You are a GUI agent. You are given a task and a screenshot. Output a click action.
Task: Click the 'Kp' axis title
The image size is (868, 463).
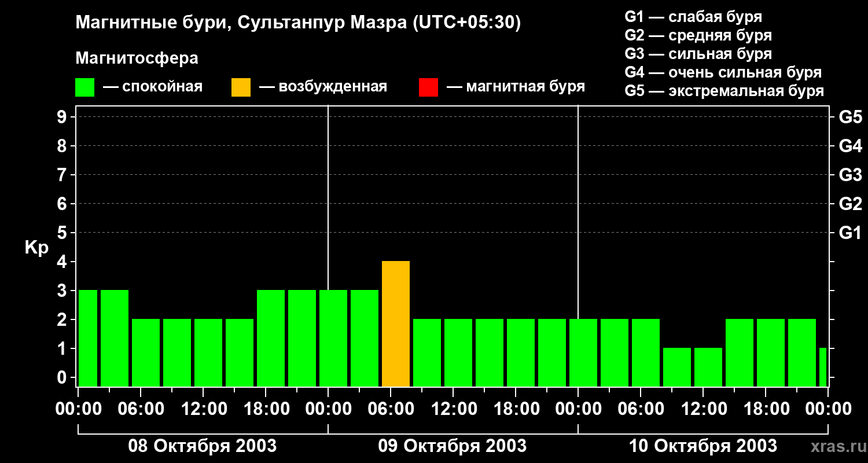[x=36, y=248]
